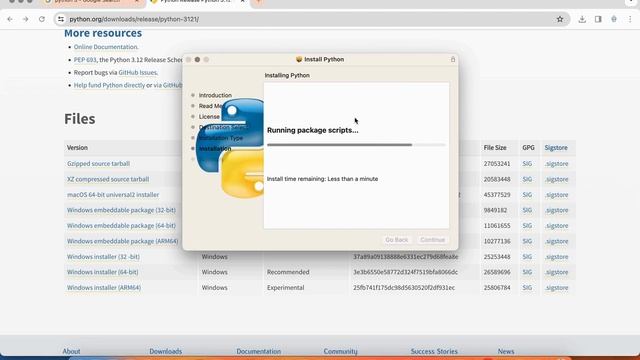Click the File Size column header

[x=495, y=148]
